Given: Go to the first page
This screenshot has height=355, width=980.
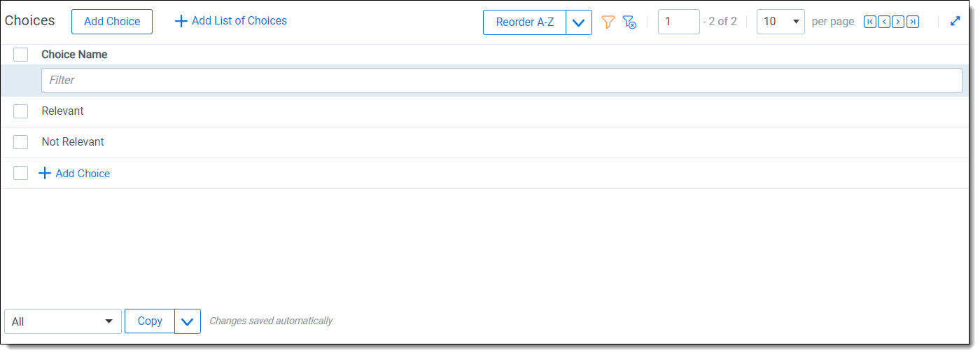Looking at the screenshot, I should click(870, 22).
